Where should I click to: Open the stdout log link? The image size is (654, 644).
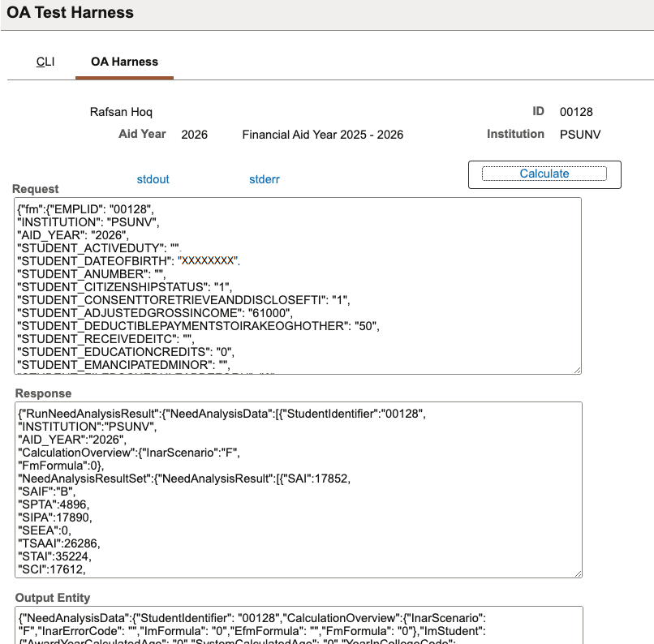(153, 179)
